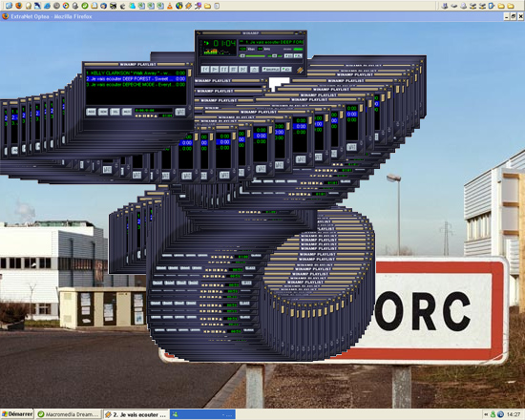Click the Previous track button in Winamp
This screenshot has width=525, height=420.
point(205,70)
